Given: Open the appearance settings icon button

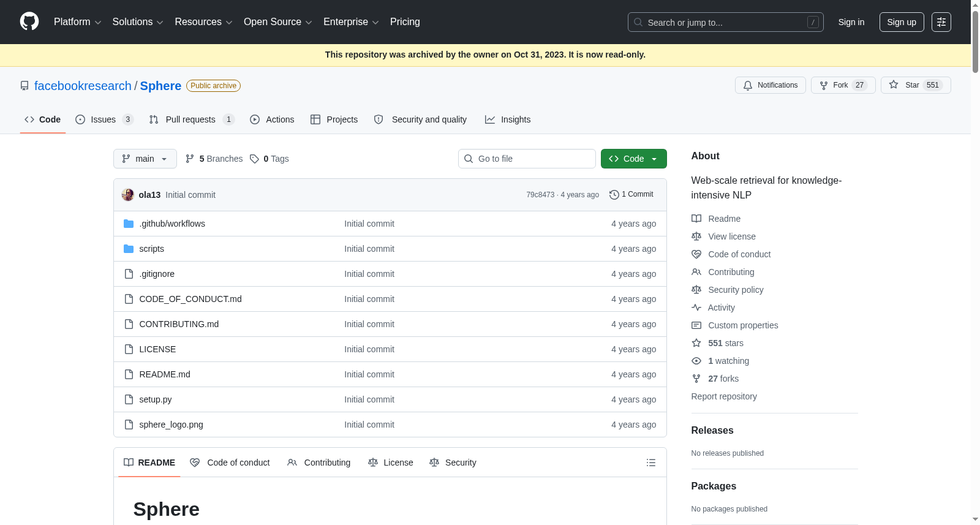Looking at the screenshot, I should point(941,22).
